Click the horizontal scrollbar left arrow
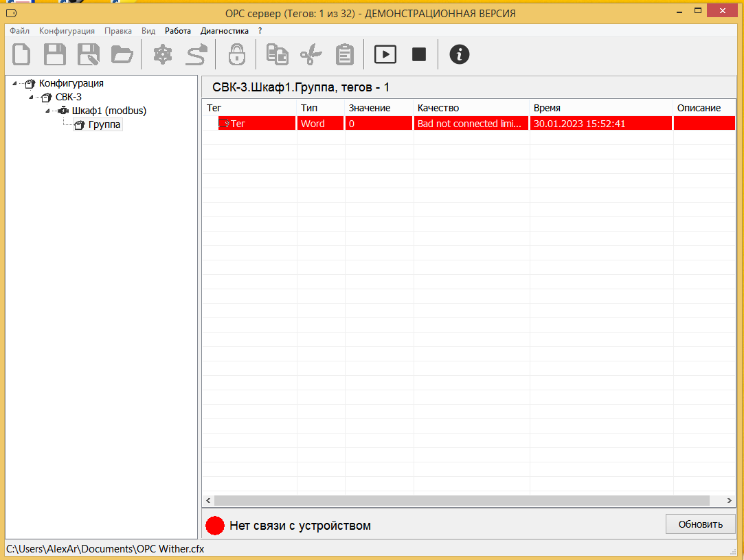744x560 pixels. [208, 501]
